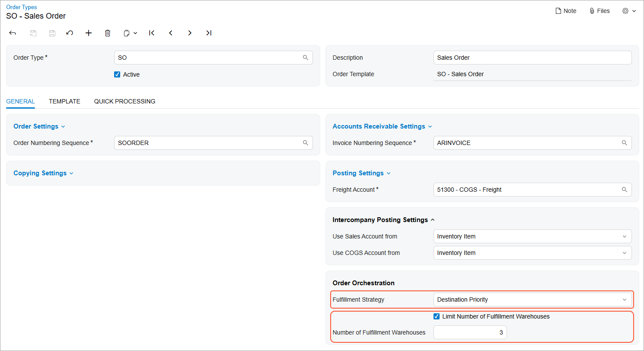The height and width of the screenshot is (351, 644).
Task: Go to next record arrow
Action: 190,33
